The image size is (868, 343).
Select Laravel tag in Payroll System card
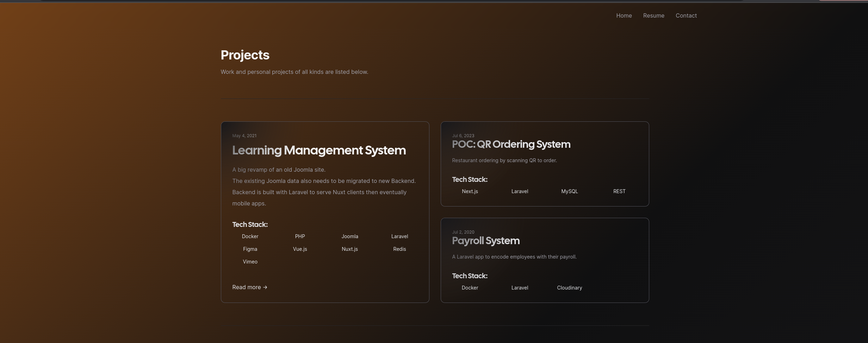520,288
